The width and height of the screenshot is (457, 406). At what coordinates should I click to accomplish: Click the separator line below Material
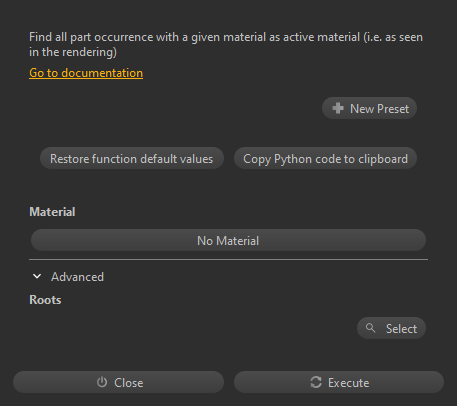228,259
